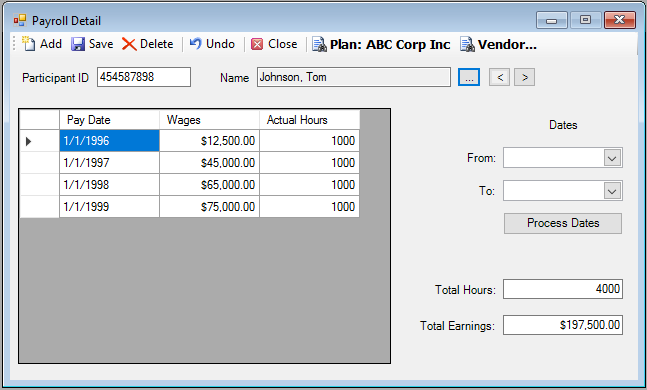Open the Vendor... toolbar item
The width and height of the screenshot is (647, 390).
click(x=498, y=44)
